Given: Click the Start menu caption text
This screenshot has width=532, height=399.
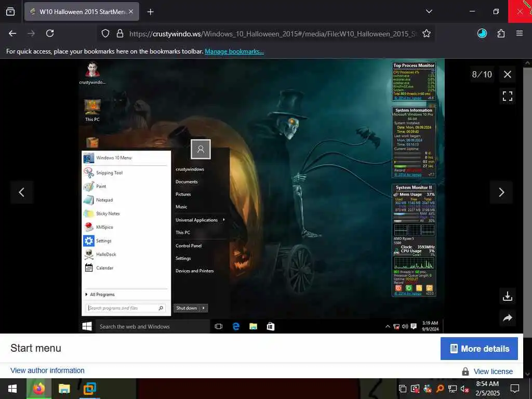Looking at the screenshot, I should click(x=36, y=348).
